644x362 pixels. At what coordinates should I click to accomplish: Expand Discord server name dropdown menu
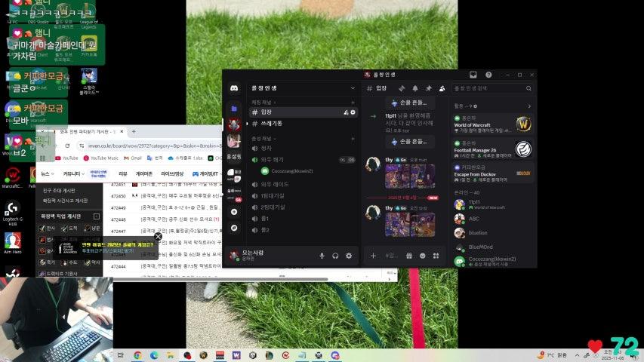pos(353,88)
